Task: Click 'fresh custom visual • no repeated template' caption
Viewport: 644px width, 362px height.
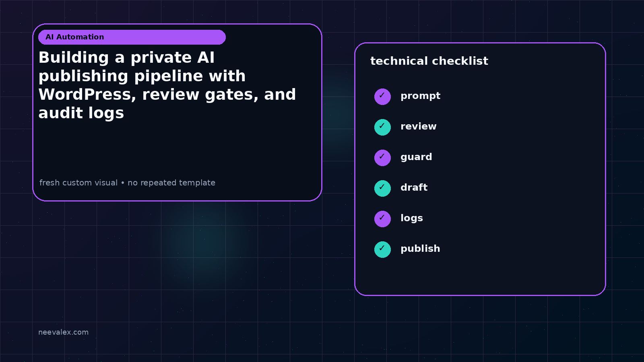Action: 127,183
